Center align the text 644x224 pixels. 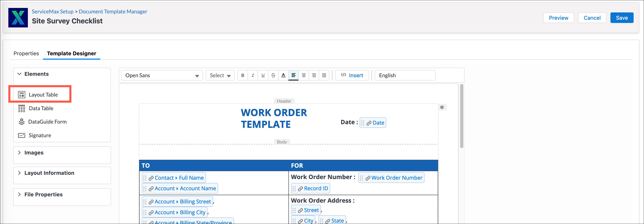click(x=303, y=75)
